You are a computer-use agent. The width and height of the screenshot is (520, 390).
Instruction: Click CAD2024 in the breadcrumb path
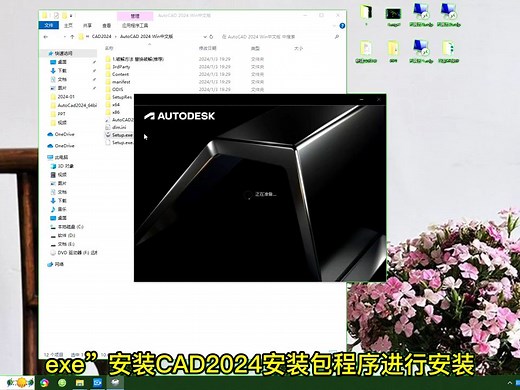coord(101,36)
